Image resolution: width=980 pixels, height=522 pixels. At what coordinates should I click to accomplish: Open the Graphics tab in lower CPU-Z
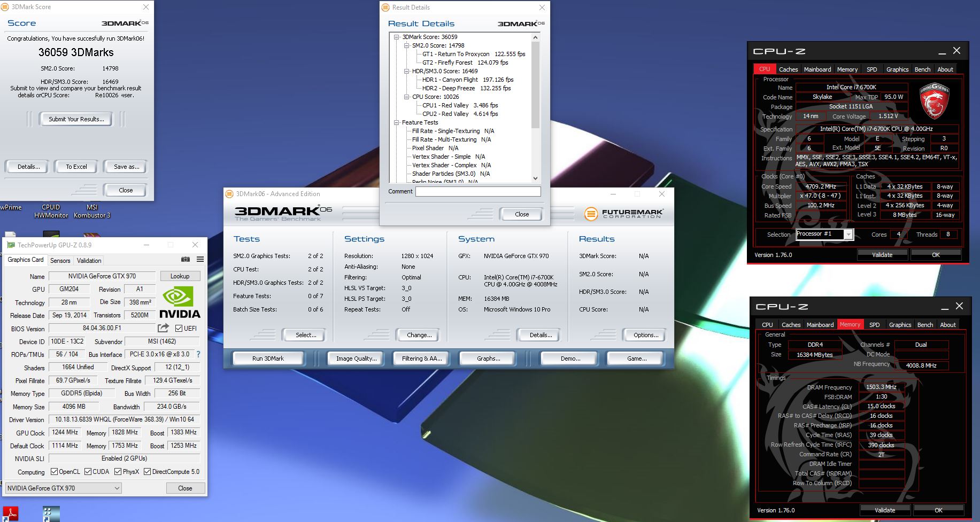[900, 325]
